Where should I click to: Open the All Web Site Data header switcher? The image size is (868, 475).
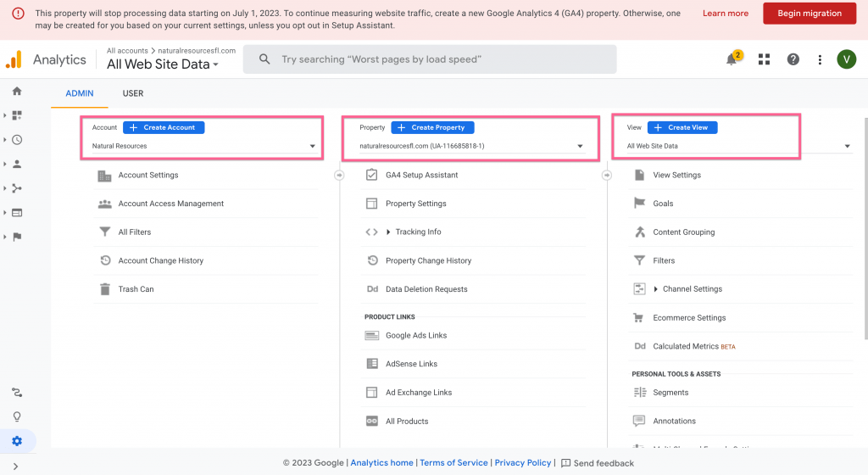click(163, 64)
